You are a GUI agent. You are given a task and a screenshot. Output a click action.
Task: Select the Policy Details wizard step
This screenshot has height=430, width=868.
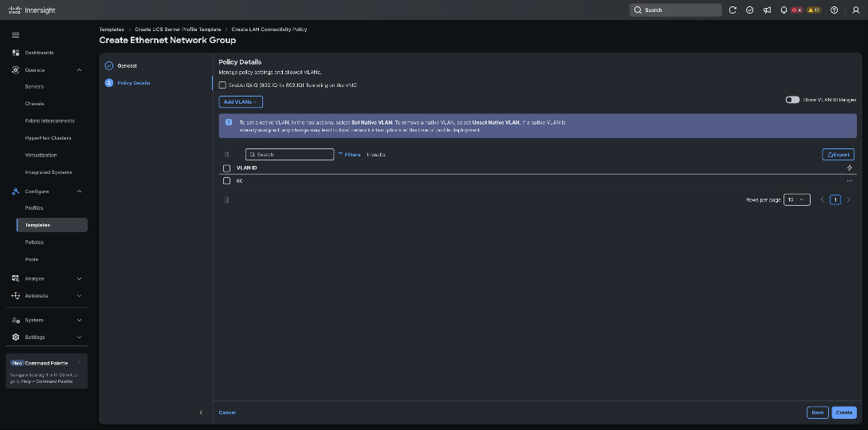tap(133, 82)
